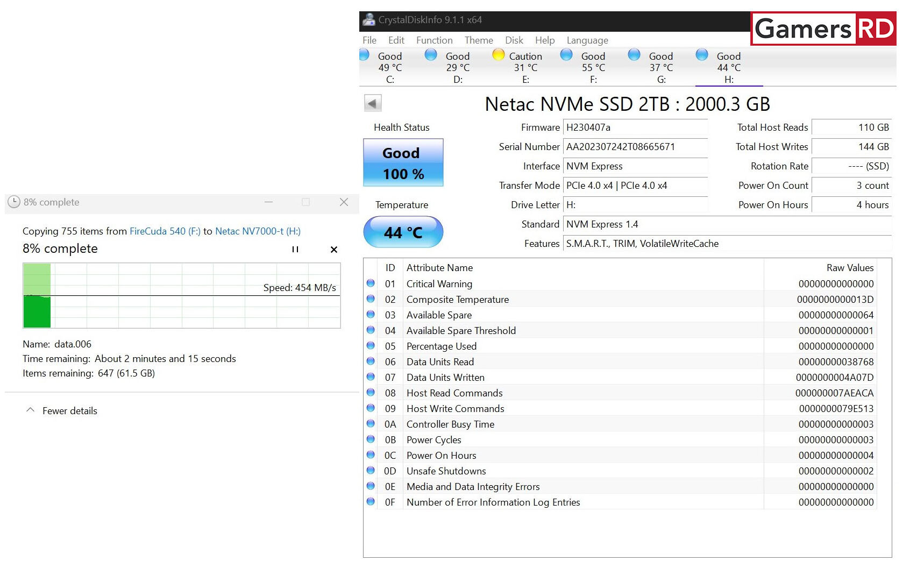Click the Interface NVM Express field
The width and height of the screenshot is (924, 568).
click(x=635, y=166)
